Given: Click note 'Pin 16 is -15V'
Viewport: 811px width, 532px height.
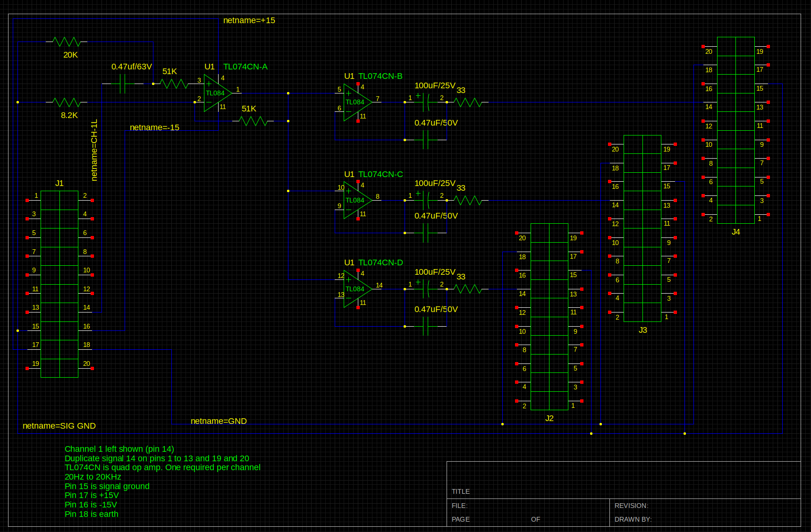Looking at the screenshot, I should 91,505.
